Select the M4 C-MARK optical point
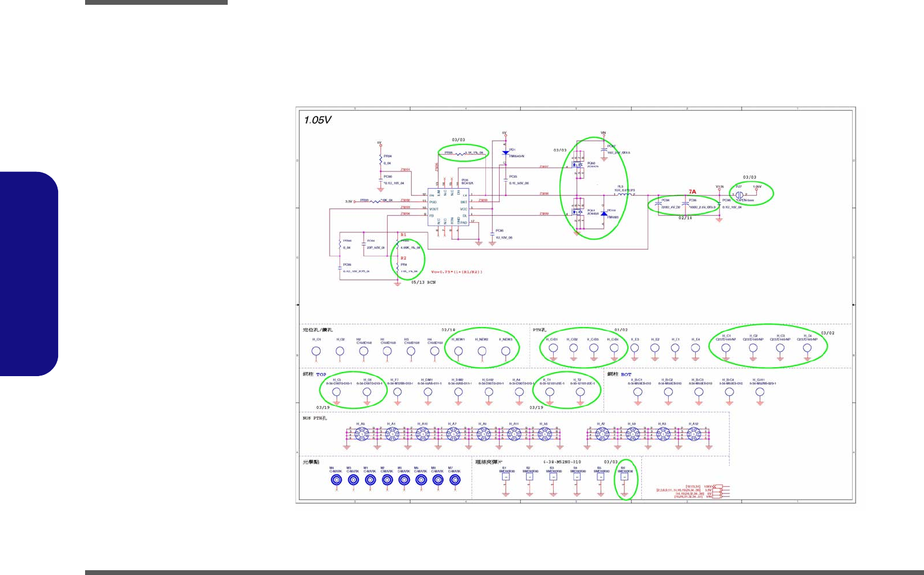 point(336,480)
